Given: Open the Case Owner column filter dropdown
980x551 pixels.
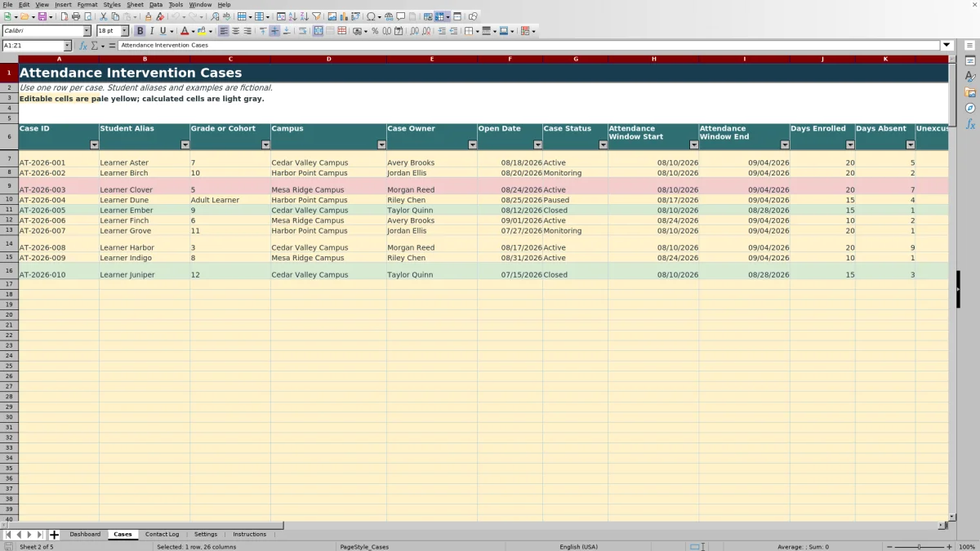Looking at the screenshot, I should pos(472,144).
